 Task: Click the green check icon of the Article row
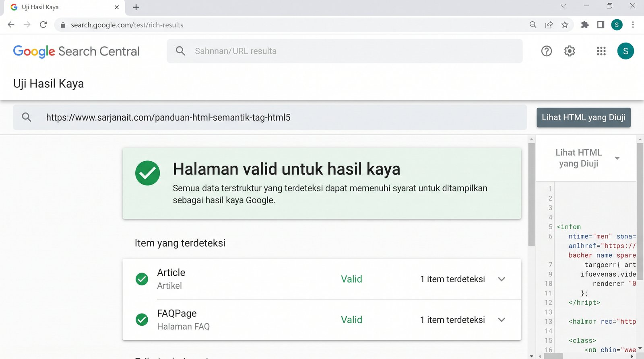pos(142,279)
